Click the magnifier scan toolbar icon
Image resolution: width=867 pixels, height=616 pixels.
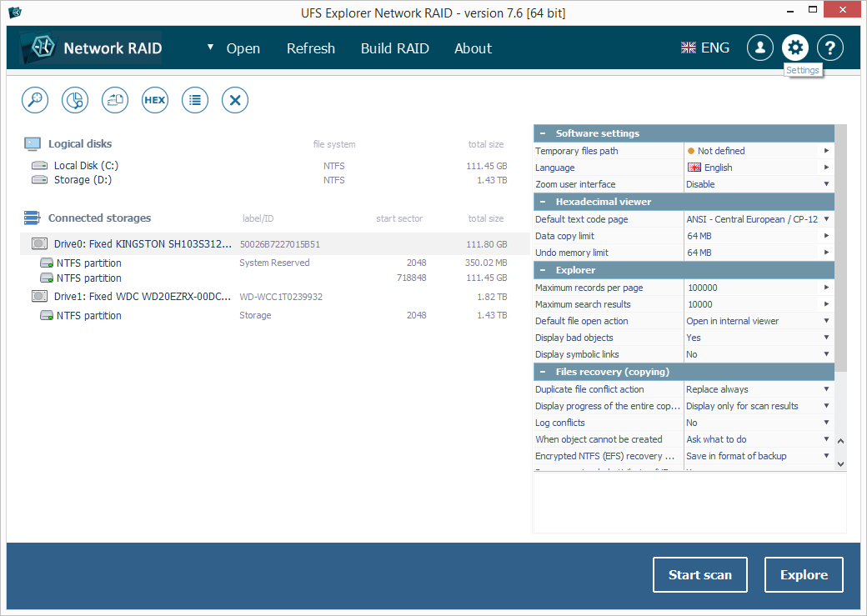tap(35, 100)
